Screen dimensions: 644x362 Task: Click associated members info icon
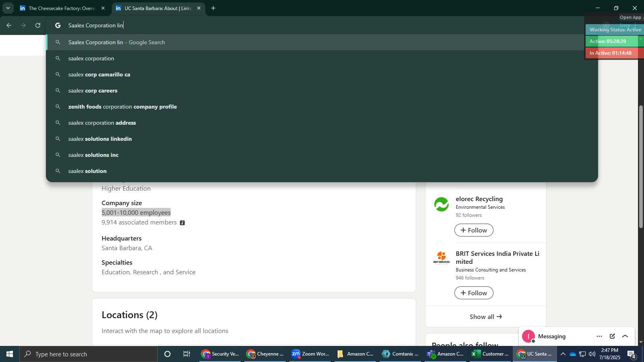pyautogui.click(x=182, y=223)
